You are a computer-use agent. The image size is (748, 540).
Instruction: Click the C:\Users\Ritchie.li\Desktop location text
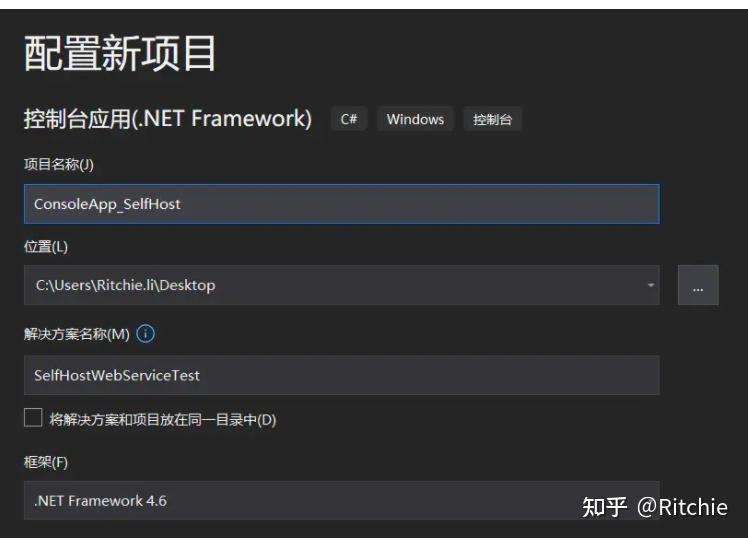pyautogui.click(x=125, y=285)
